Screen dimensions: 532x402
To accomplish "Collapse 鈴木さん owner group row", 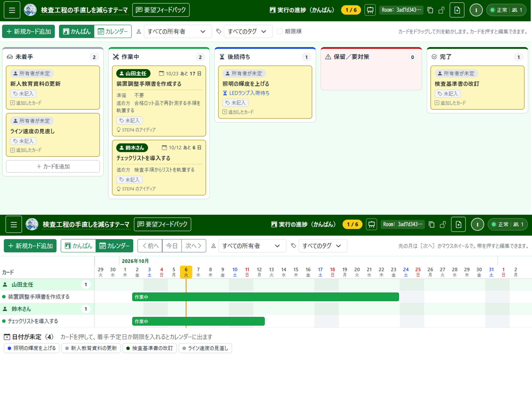I will [47, 309].
